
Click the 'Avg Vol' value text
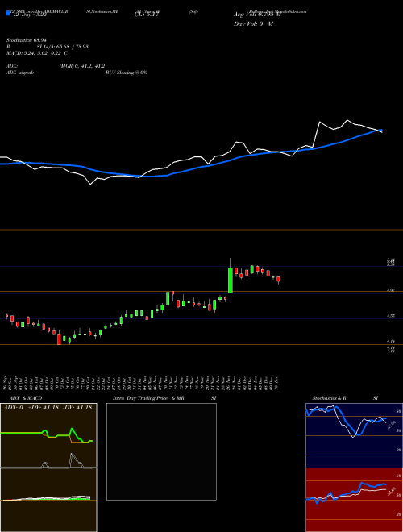pos(258,15)
